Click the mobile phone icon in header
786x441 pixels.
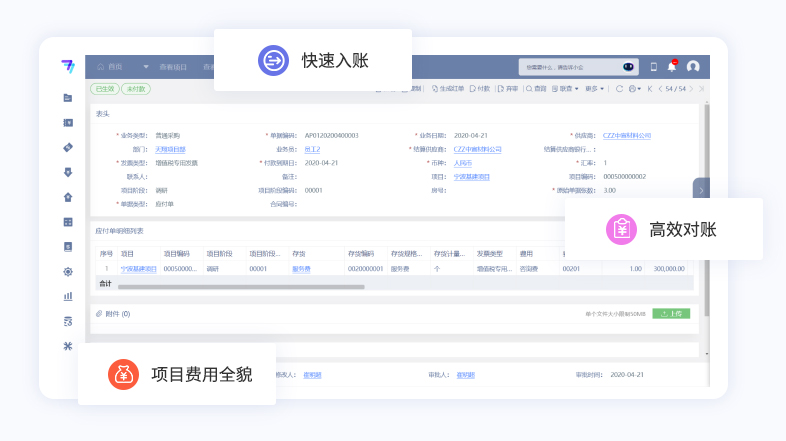click(x=654, y=67)
